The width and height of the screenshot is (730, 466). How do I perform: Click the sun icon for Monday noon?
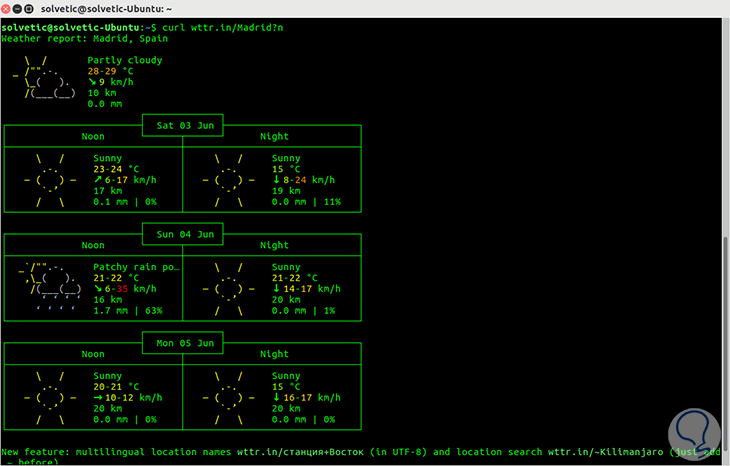tap(50, 398)
